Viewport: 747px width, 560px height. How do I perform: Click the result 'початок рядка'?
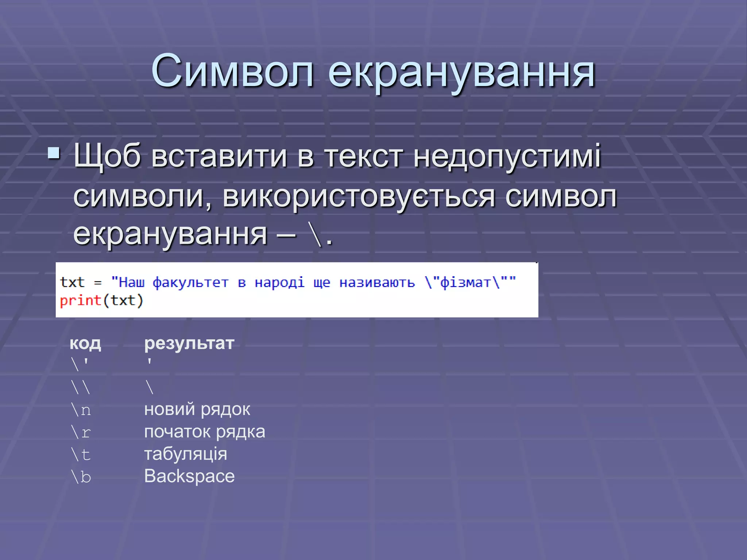[x=205, y=432]
